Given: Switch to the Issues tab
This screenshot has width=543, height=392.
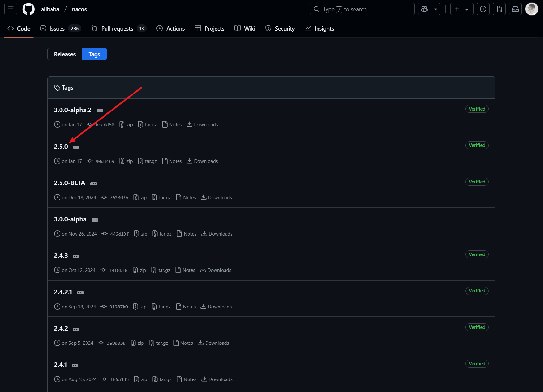Looking at the screenshot, I should point(60,29).
